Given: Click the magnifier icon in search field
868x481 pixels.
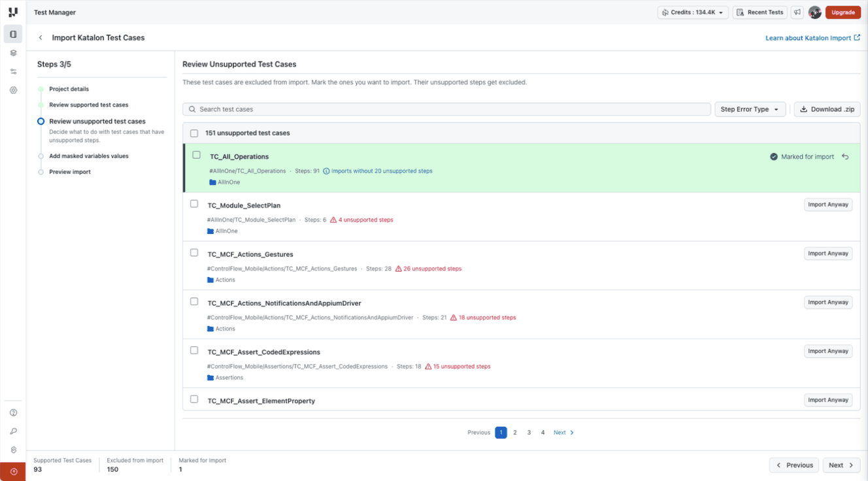Looking at the screenshot, I should (x=192, y=109).
